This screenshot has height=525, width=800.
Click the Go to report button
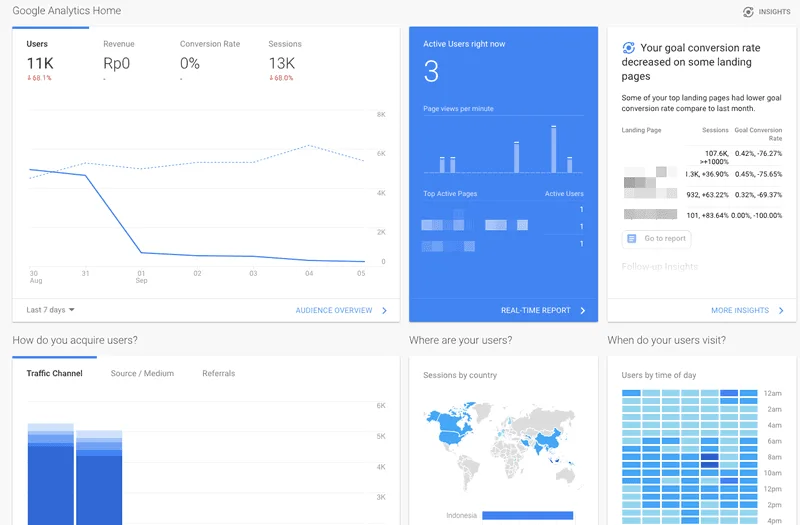pos(657,239)
